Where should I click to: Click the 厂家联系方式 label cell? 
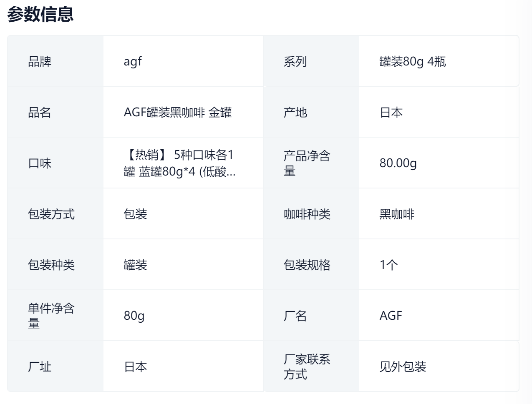coord(307,367)
